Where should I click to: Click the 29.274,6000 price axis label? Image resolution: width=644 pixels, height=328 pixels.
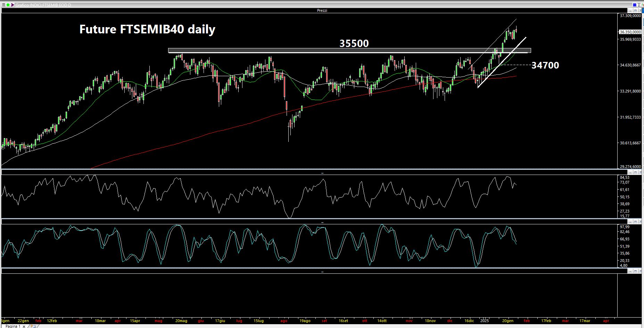pyautogui.click(x=630, y=167)
